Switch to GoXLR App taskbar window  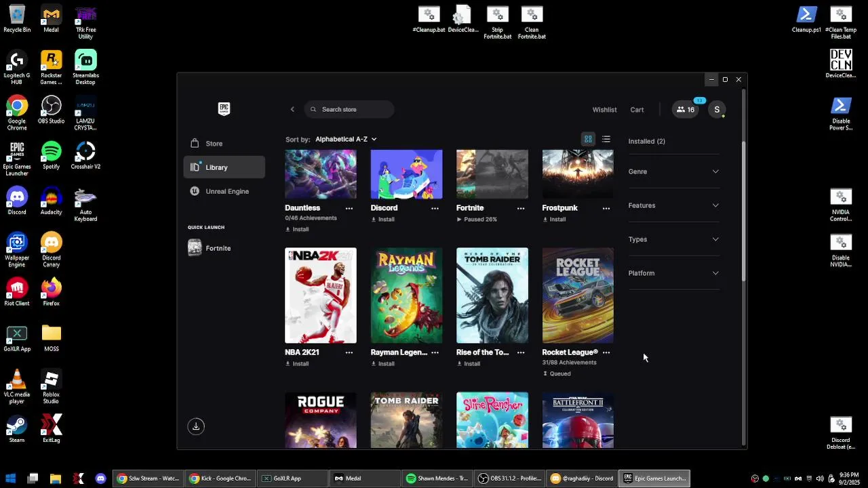[292, 479]
